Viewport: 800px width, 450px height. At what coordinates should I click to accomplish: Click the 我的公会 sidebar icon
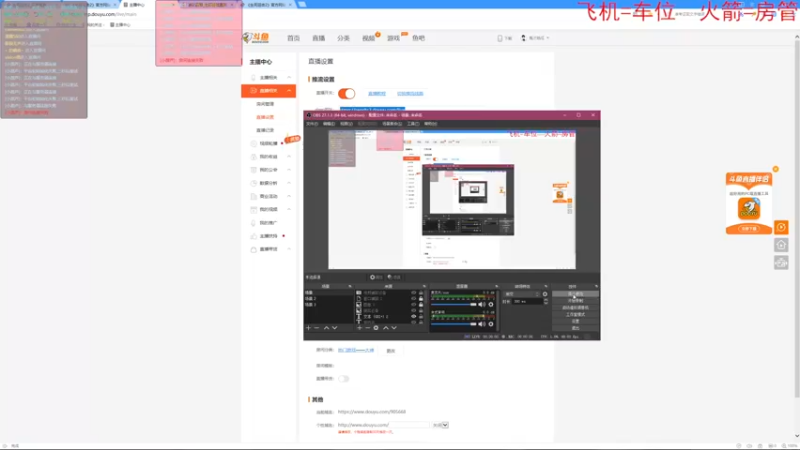point(254,170)
